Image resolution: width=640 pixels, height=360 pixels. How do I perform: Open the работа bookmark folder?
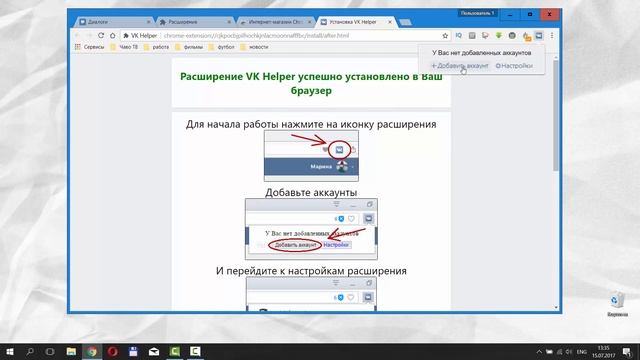coord(156,47)
